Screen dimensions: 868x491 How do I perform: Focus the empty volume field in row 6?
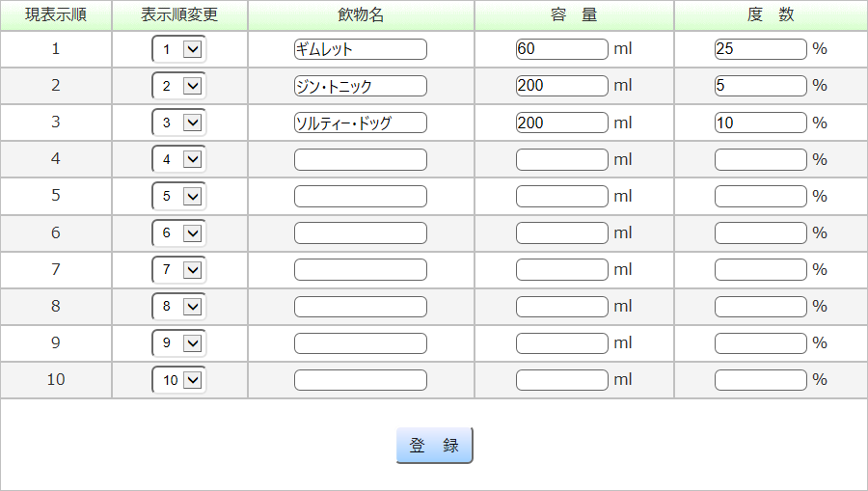[x=561, y=232]
